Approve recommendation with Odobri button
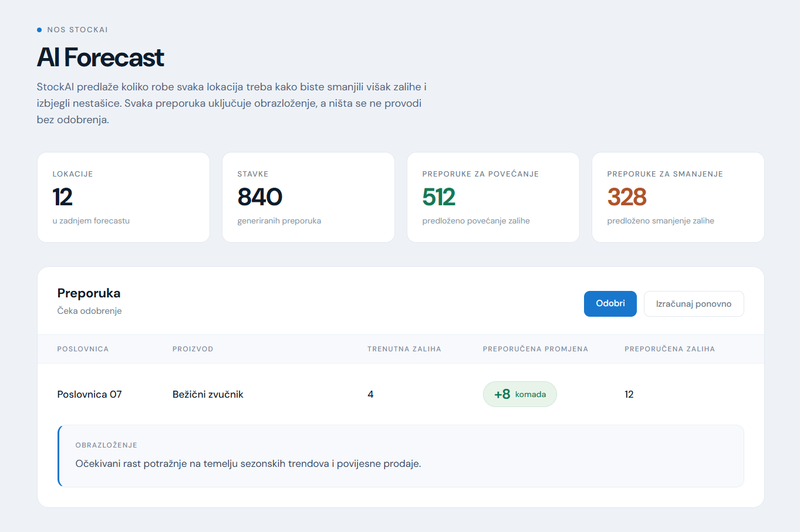The image size is (800, 532). [610, 304]
